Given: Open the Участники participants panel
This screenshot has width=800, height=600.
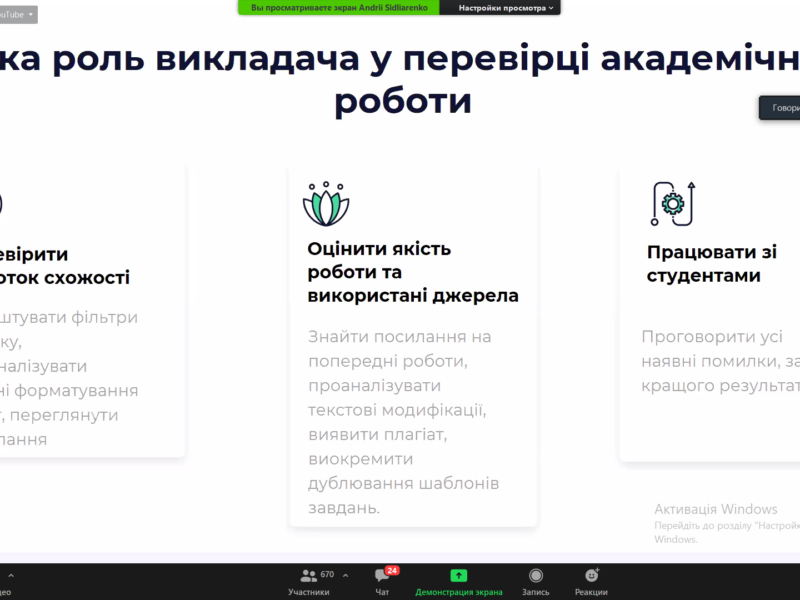Looking at the screenshot, I should click(309, 581).
